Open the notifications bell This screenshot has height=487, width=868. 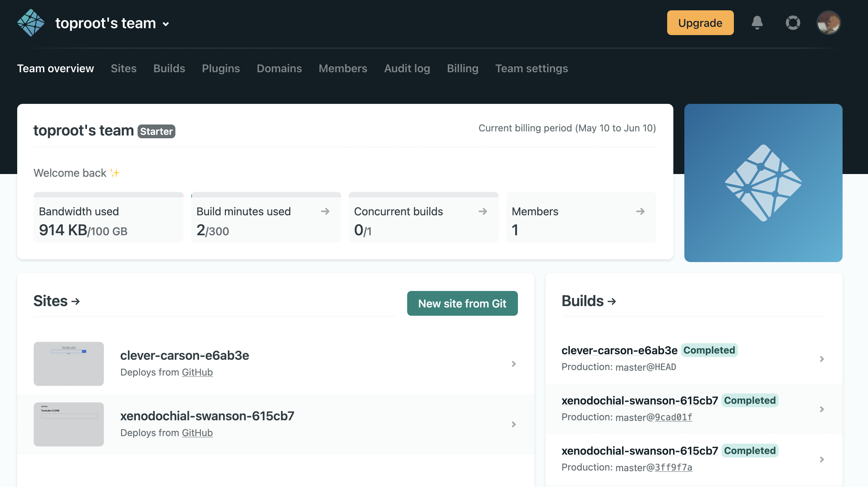point(757,23)
